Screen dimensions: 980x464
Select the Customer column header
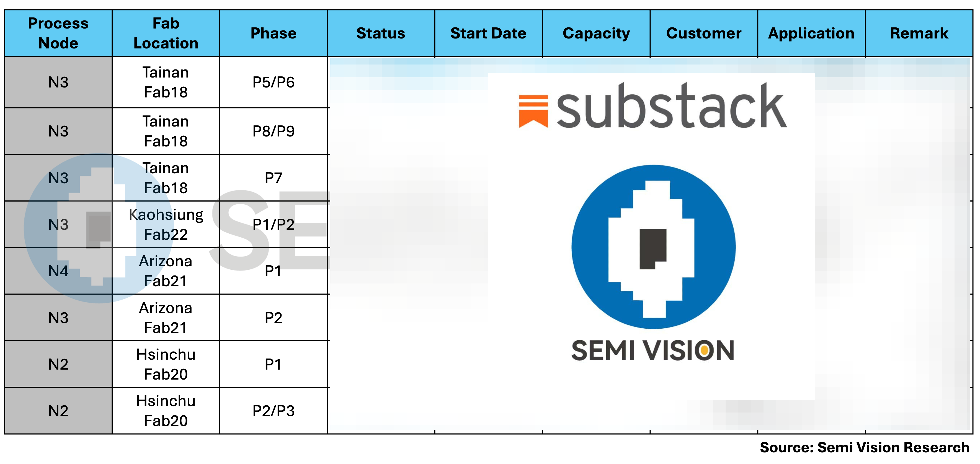coord(704,33)
